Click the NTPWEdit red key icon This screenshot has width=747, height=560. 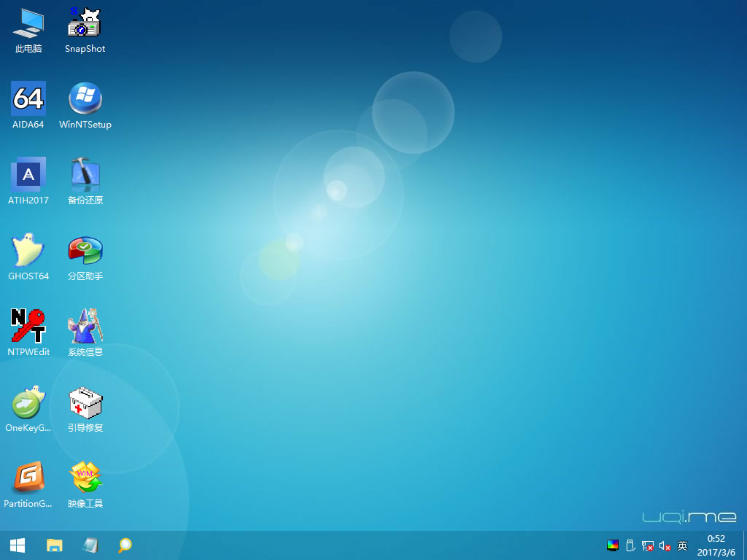click(x=28, y=332)
